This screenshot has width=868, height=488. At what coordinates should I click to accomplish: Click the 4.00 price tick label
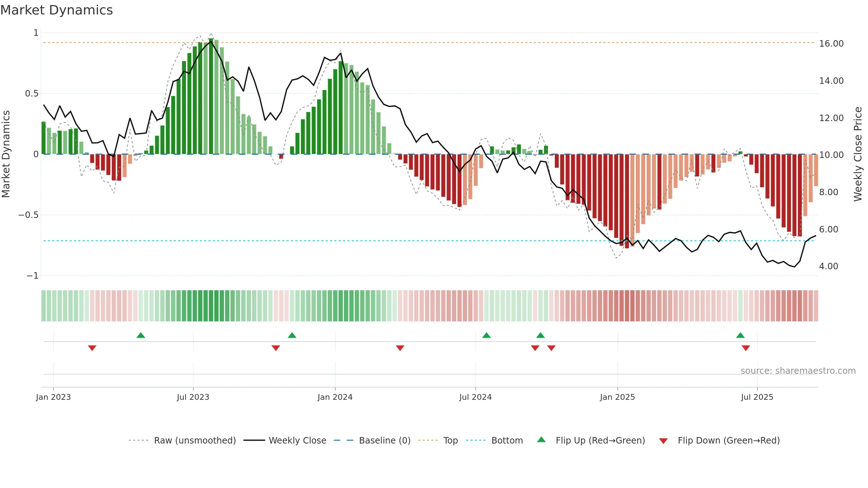tap(829, 266)
